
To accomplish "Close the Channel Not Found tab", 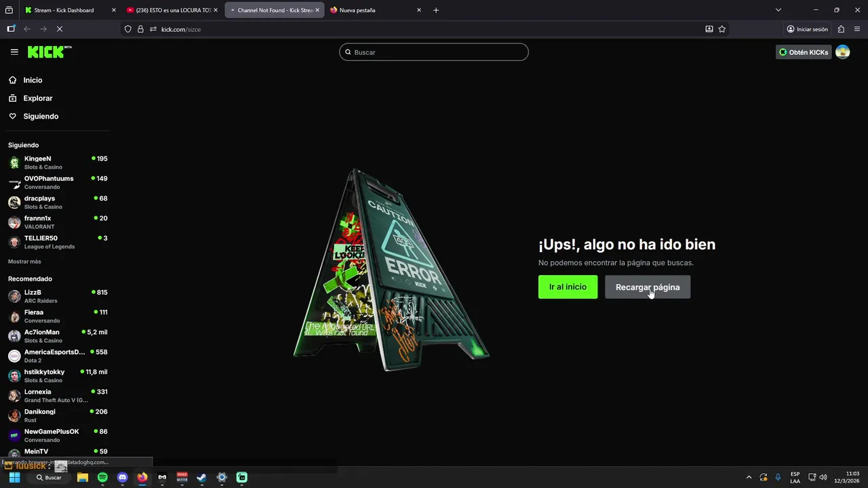I will pos(317,10).
